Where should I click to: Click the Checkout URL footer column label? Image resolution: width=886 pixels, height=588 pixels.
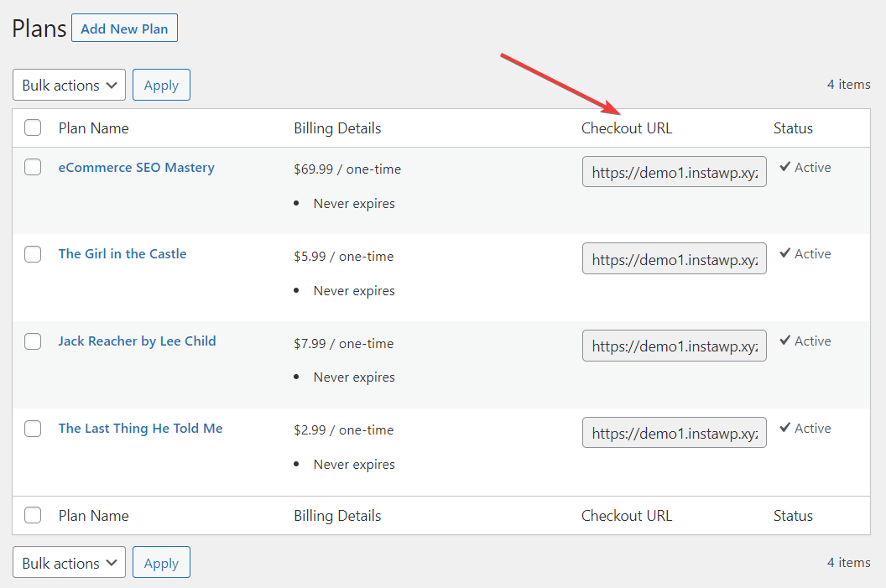(627, 516)
